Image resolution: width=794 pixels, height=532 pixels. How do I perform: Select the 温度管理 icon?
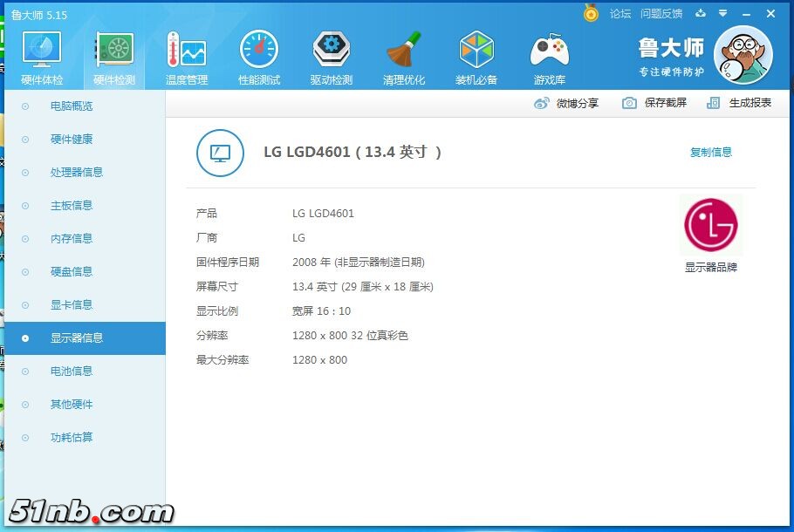tap(186, 55)
